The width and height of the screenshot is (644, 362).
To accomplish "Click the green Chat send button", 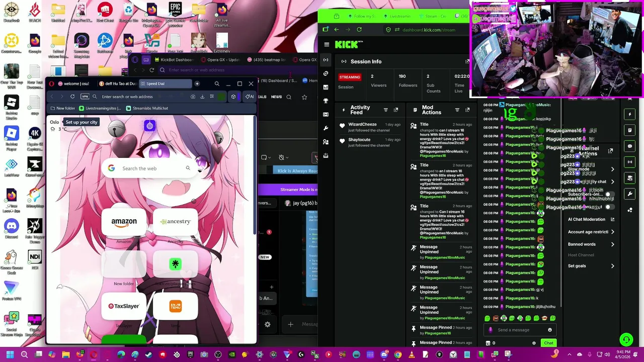I will click(548, 343).
